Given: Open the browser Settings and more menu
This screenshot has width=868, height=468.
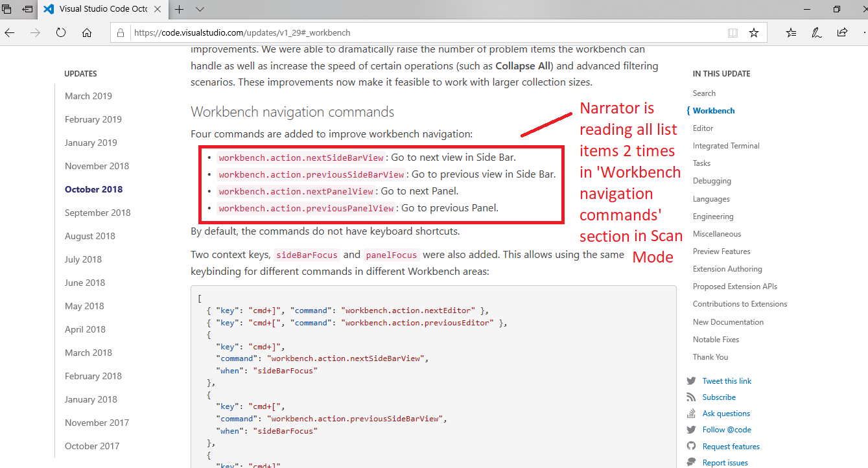Looking at the screenshot, I should (x=864, y=32).
